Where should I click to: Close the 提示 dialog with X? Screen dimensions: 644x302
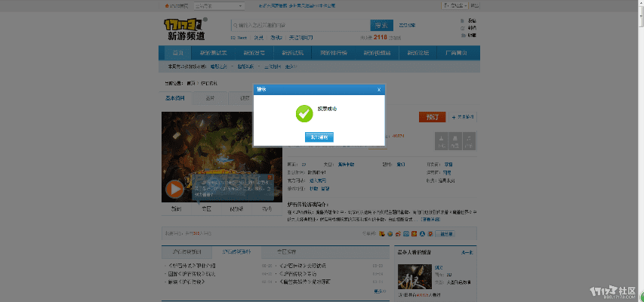coord(378,89)
